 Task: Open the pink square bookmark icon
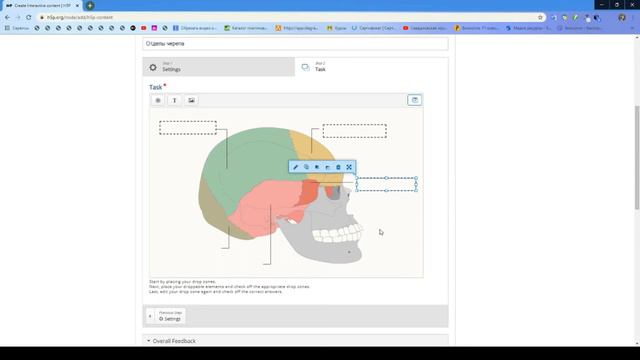tap(154, 28)
